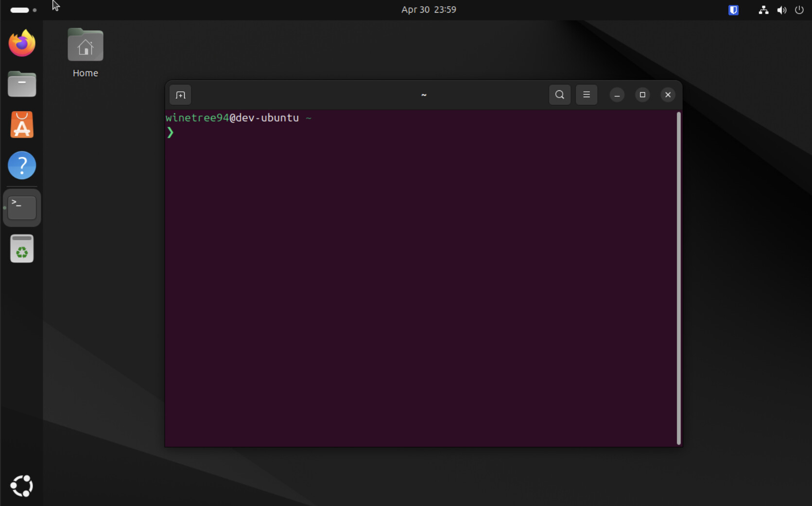Viewport: 812px width, 506px height.
Task: Open the Trash from the dock
Action: [x=22, y=249]
